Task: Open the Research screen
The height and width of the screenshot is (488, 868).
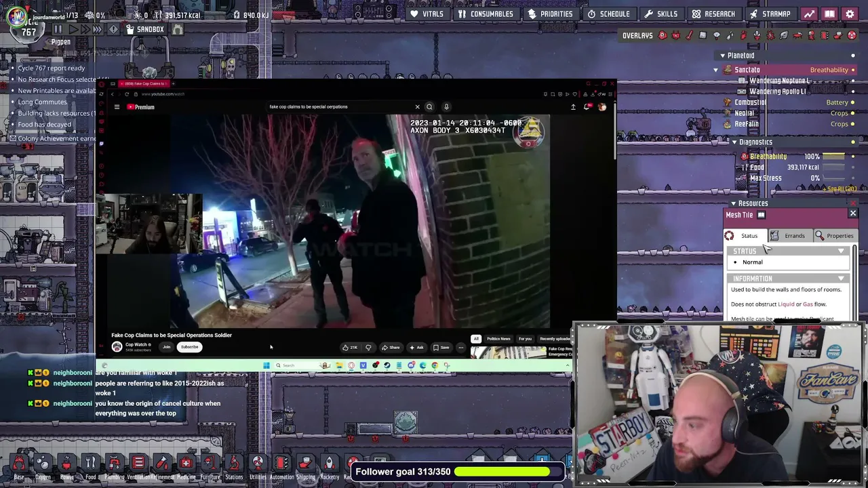Action: tap(713, 14)
